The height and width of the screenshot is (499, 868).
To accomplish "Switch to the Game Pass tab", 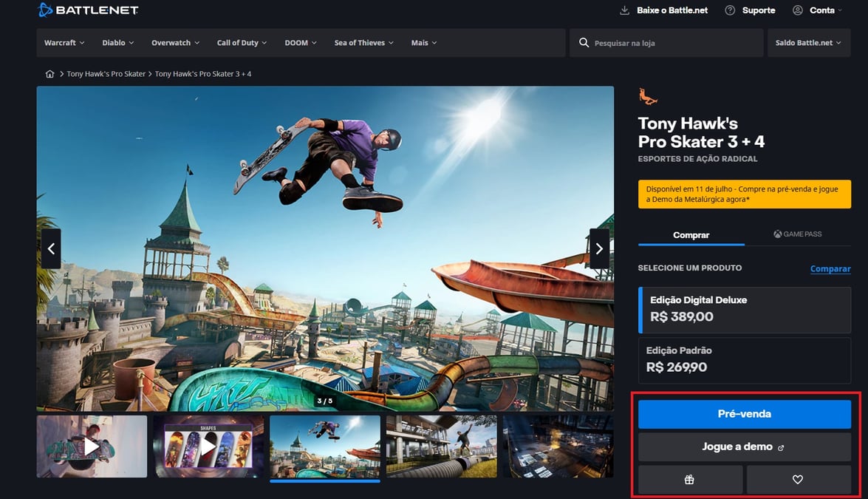I will (797, 234).
